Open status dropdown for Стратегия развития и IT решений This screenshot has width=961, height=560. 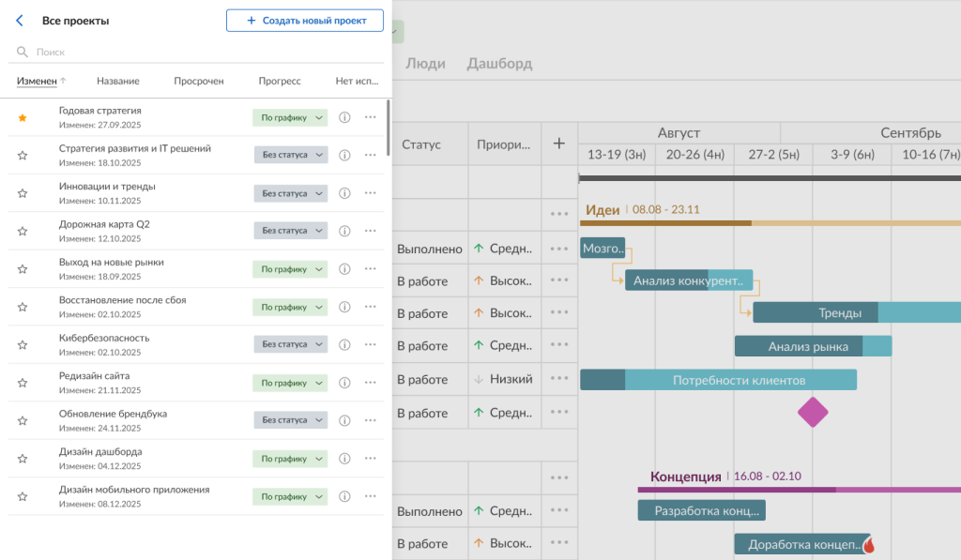[291, 155]
